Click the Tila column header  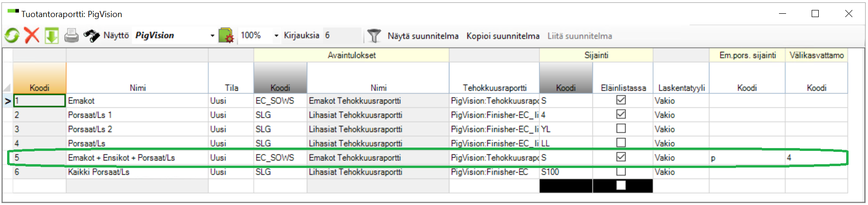pos(231,78)
